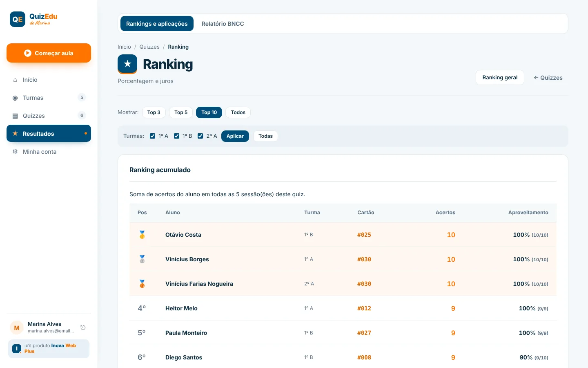Open Turmas via its sidebar icon
588x368 pixels.
tap(15, 98)
